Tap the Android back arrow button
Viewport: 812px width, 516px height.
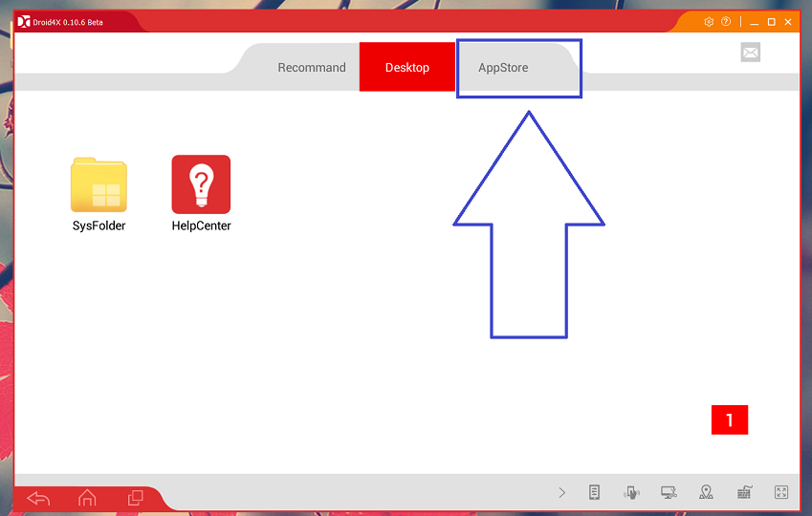point(38,498)
